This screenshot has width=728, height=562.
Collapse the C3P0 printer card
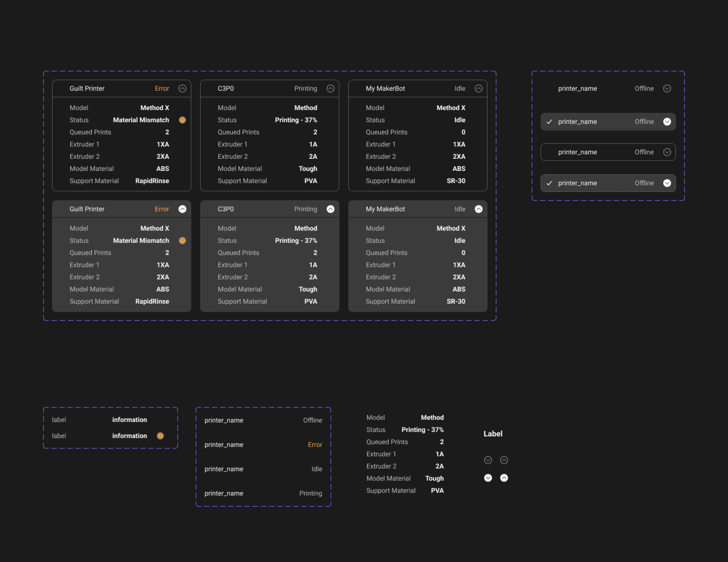tap(331, 88)
